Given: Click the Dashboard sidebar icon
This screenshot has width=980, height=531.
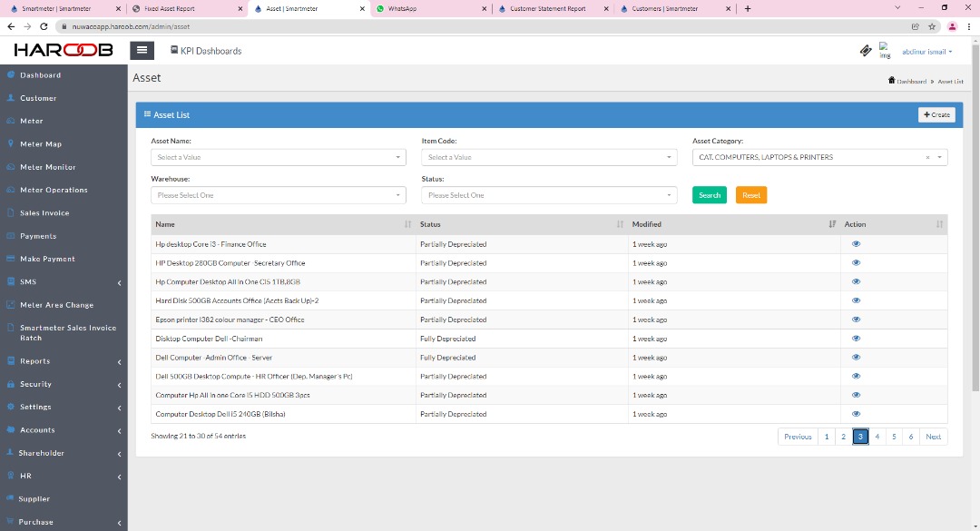Looking at the screenshot, I should (11, 74).
